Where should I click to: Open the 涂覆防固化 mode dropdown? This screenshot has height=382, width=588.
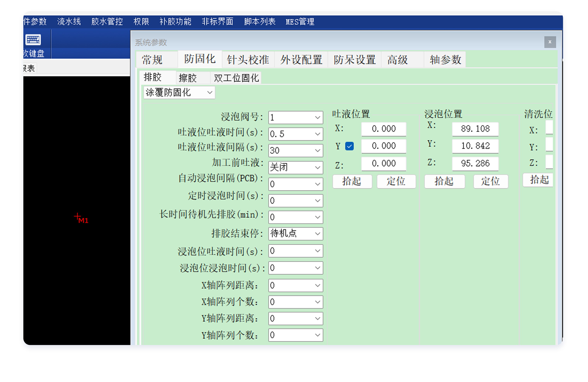[179, 92]
